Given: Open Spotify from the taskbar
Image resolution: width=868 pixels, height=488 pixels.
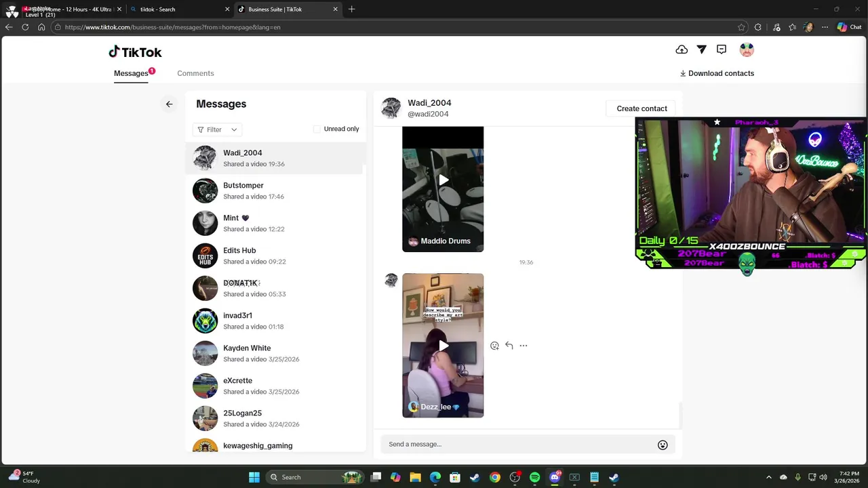Looking at the screenshot, I should 534,477.
